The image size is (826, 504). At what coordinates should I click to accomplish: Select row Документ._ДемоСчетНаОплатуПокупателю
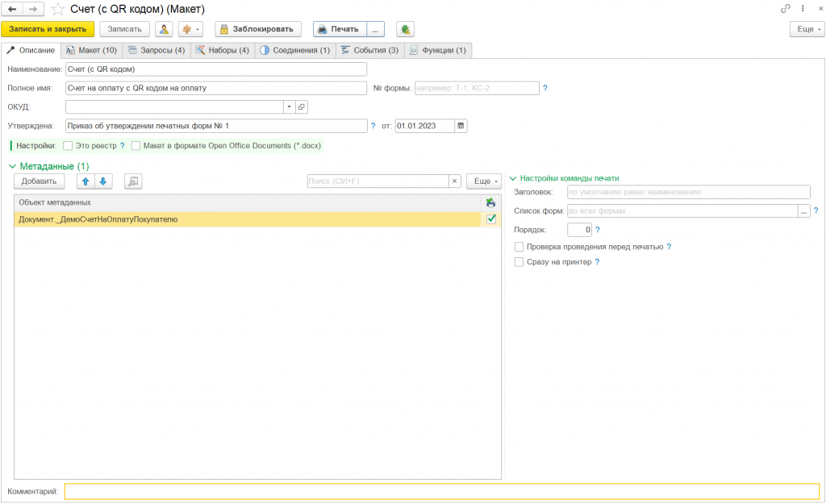point(248,219)
